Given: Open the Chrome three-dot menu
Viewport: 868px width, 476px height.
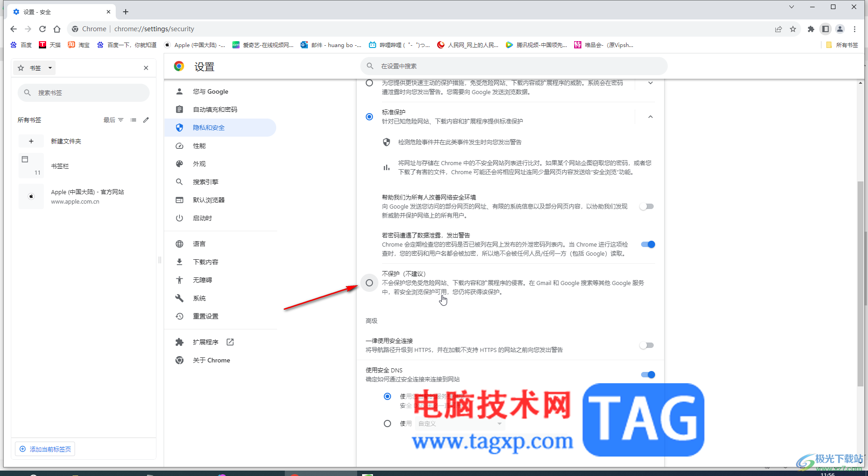Looking at the screenshot, I should point(854,29).
